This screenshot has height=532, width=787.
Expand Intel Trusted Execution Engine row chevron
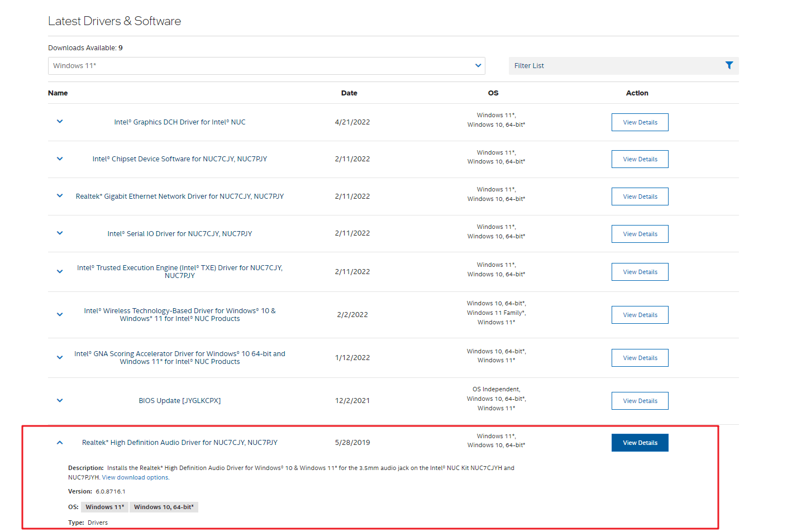(x=60, y=271)
